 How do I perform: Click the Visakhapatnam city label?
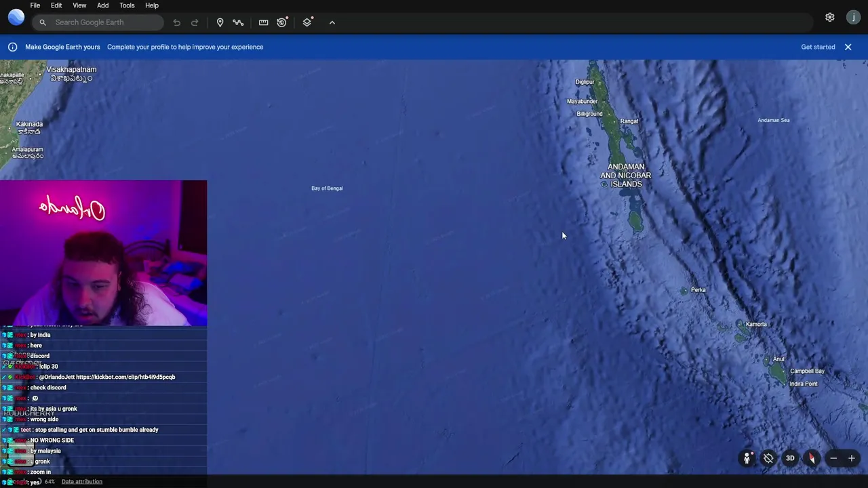tap(71, 74)
